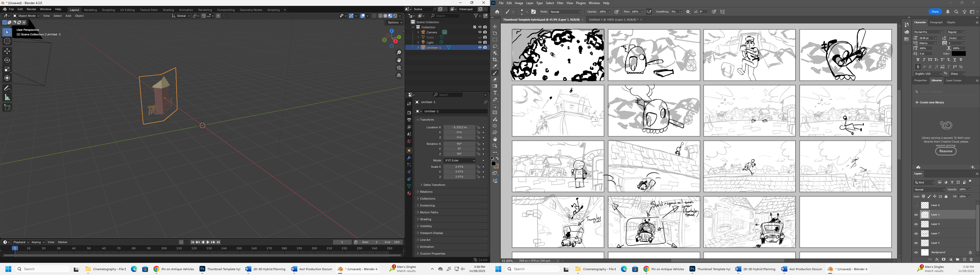Toggle Background layer visibility

916,252
